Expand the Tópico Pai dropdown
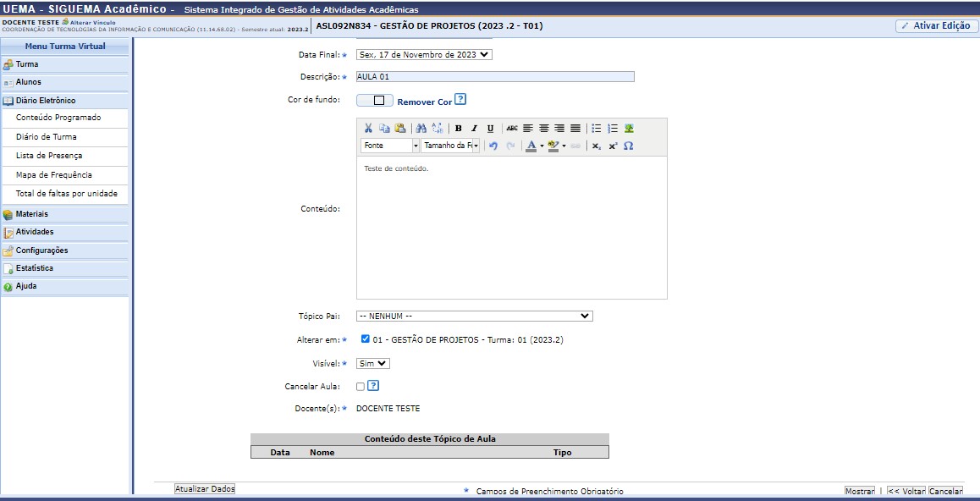 coord(474,316)
